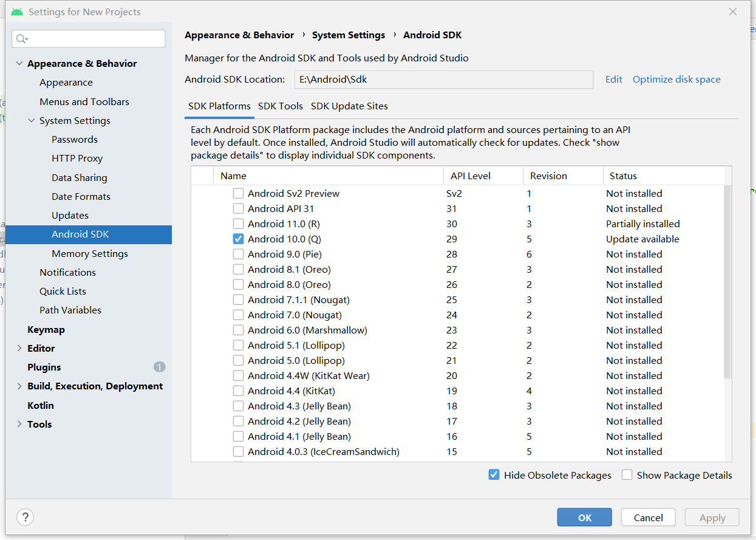Expand the Editor section
756x540 pixels.
point(18,348)
